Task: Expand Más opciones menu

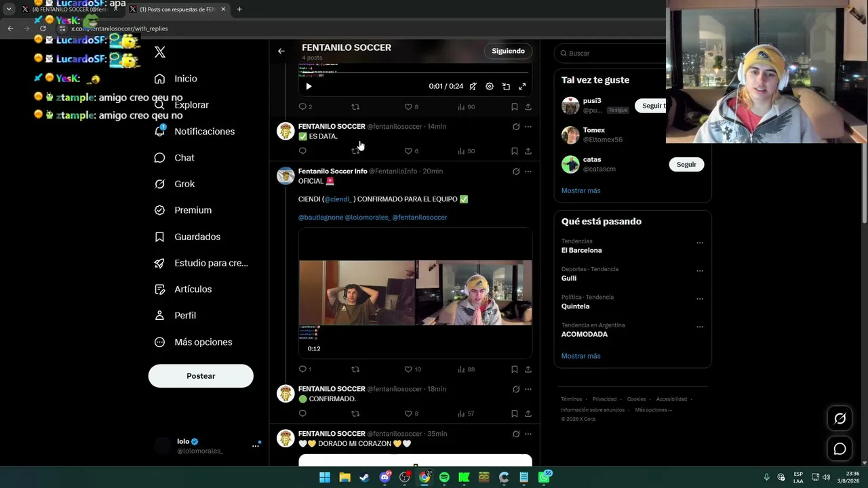Action: point(193,342)
